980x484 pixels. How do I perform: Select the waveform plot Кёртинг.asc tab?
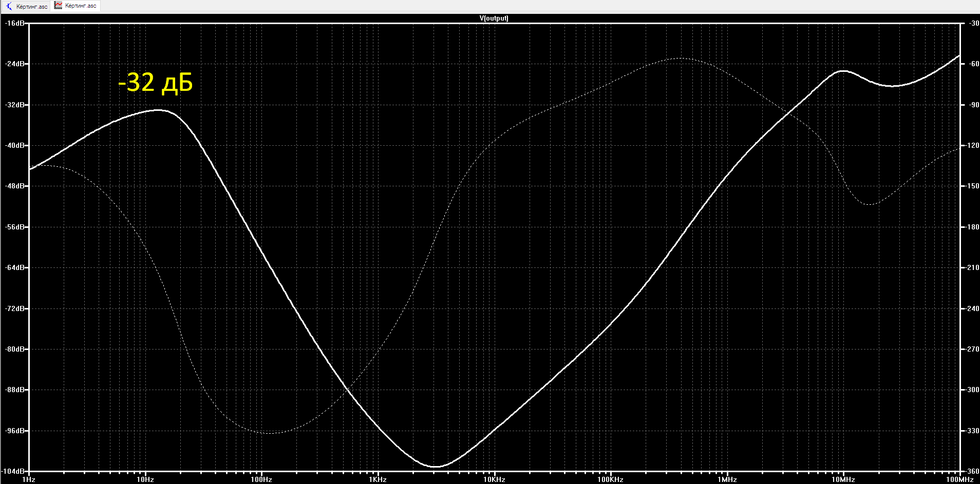click(x=76, y=6)
